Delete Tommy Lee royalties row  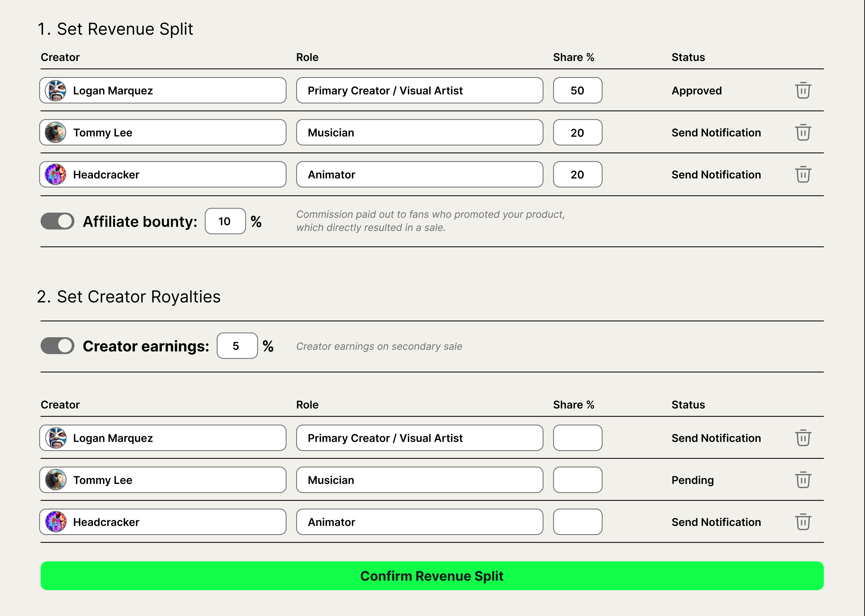click(x=803, y=480)
